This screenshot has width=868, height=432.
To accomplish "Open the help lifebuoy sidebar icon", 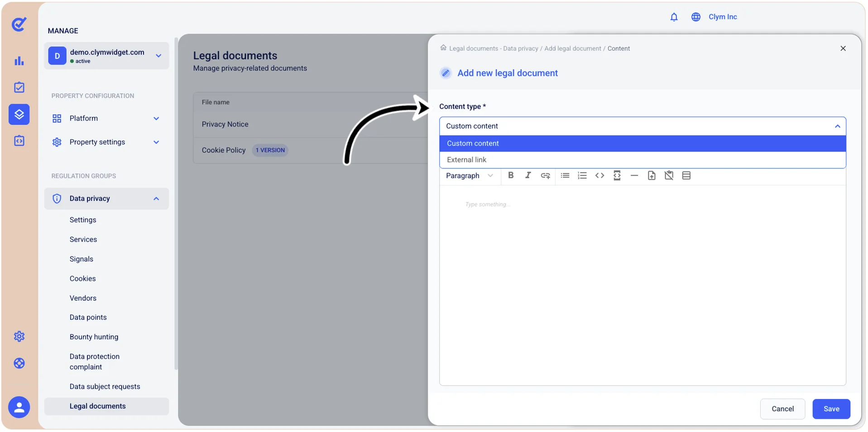I will [x=19, y=363].
